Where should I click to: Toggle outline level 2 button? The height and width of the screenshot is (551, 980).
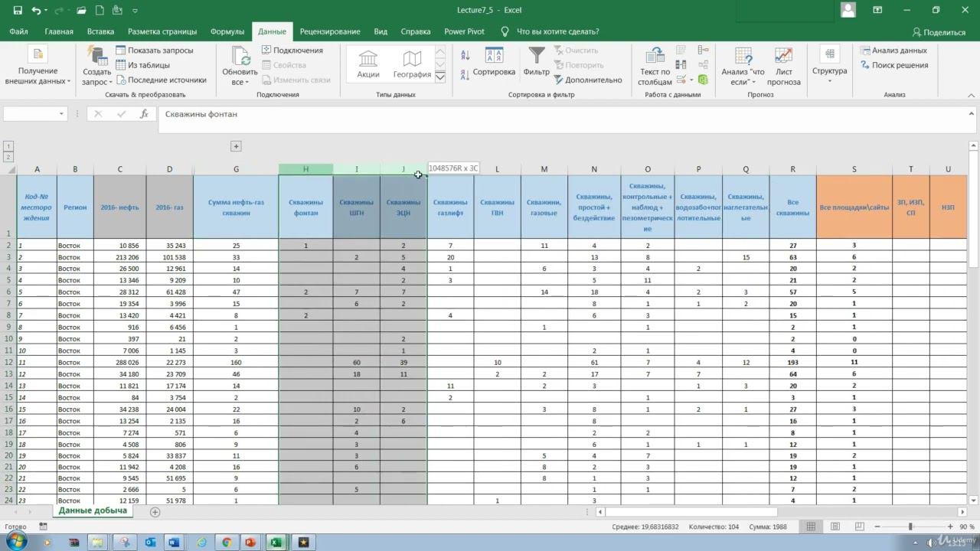click(x=8, y=157)
